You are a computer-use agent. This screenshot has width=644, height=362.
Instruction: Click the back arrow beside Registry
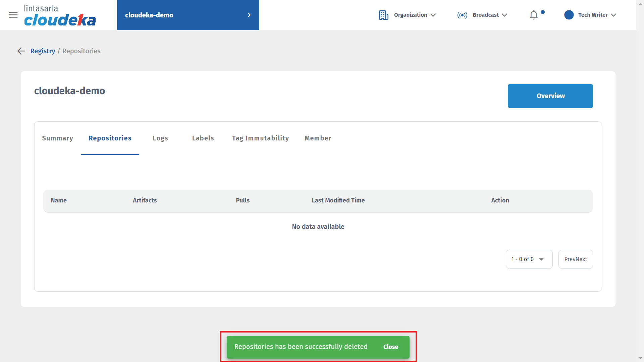21,51
